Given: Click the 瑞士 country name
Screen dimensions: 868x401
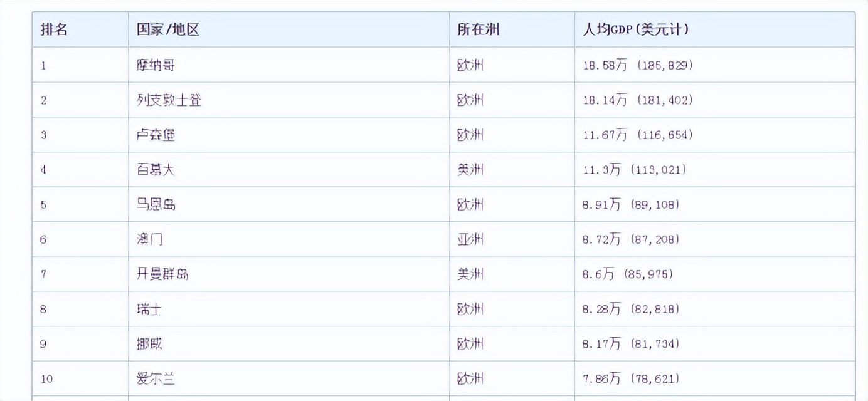Looking at the screenshot, I should coord(149,309).
